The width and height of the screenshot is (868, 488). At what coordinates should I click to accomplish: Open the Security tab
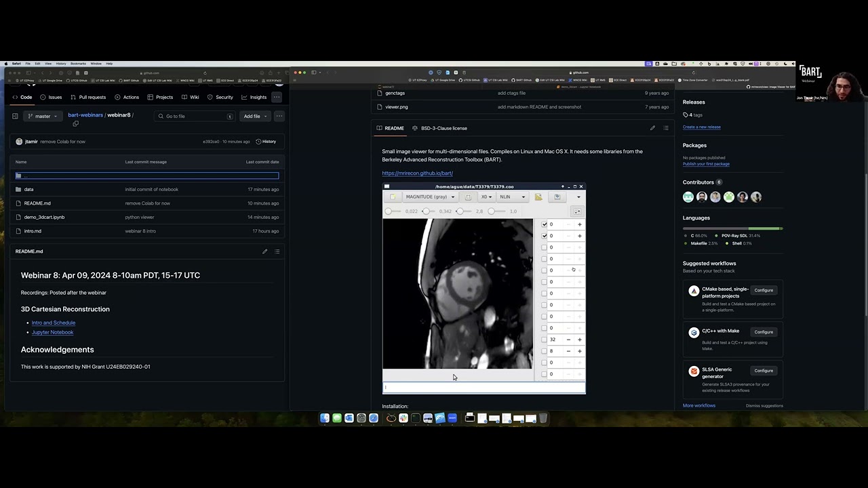(x=220, y=97)
